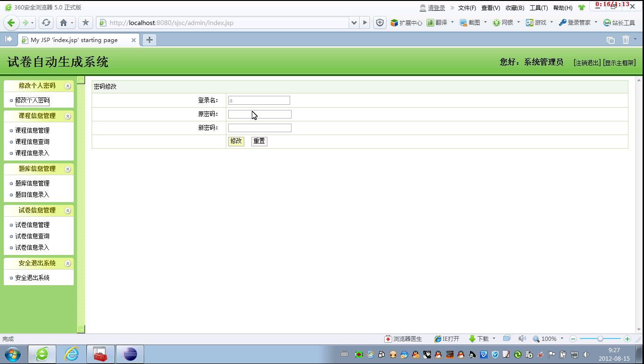Open Internet Explorer taskbar icon
The image size is (644, 364).
click(71, 354)
